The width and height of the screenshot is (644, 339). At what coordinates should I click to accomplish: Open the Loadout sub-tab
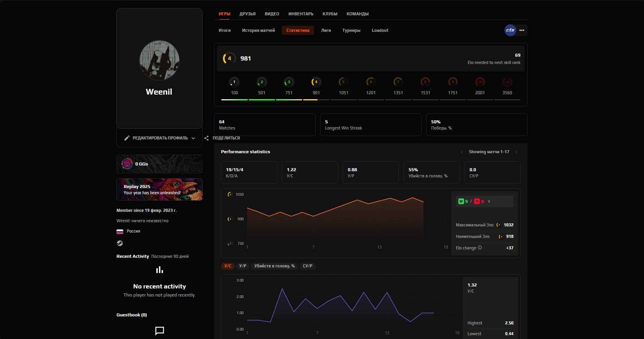(380, 30)
